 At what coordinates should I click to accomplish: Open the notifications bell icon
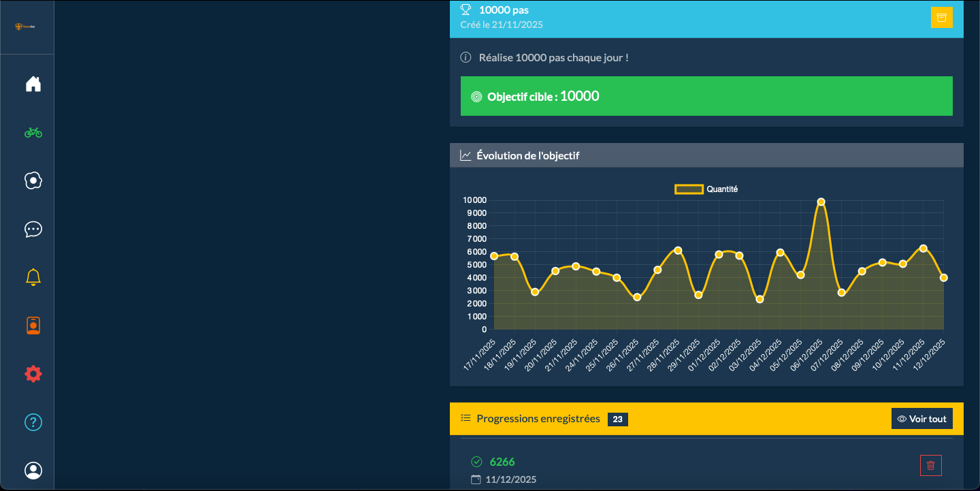(33, 277)
